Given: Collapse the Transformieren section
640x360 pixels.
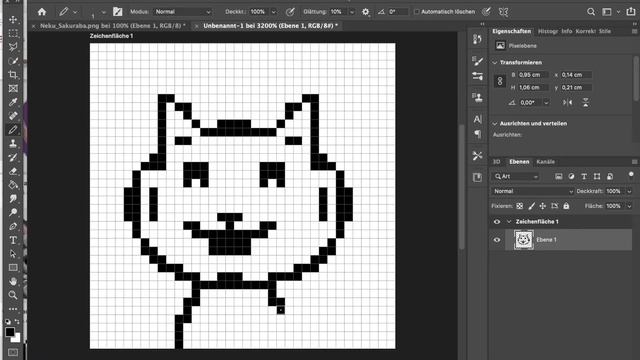Looking at the screenshot, I should point(495,62).
